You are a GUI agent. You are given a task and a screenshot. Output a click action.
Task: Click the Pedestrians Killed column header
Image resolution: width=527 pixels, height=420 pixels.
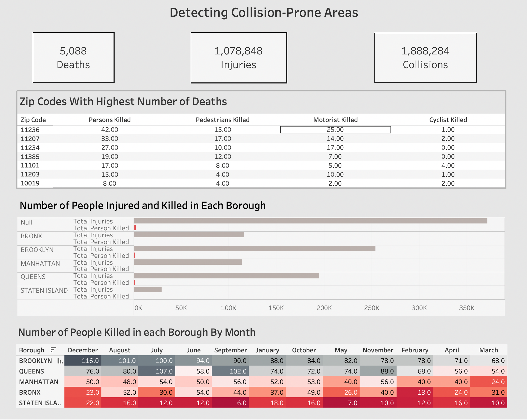click(x=223, y=120)
